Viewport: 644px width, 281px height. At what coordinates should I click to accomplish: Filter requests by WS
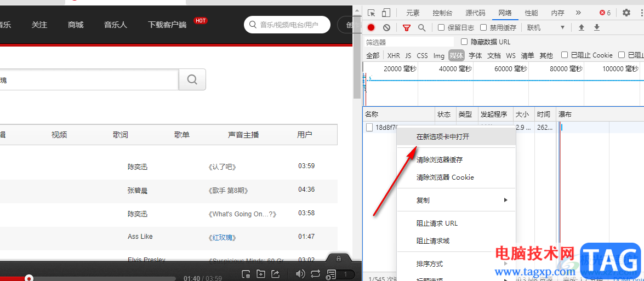[x=510, y=55]
